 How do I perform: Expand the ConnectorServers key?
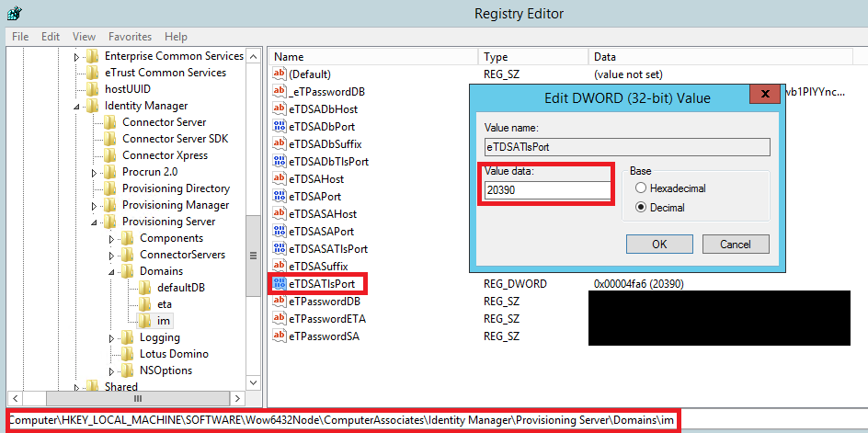coord(112,256)
